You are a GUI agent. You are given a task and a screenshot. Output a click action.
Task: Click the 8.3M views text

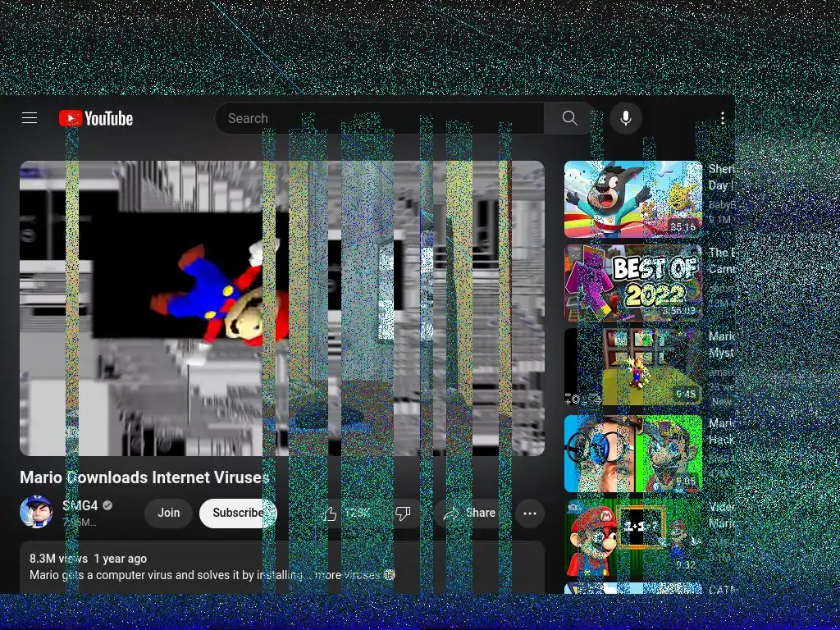click(x=59, y=559)
